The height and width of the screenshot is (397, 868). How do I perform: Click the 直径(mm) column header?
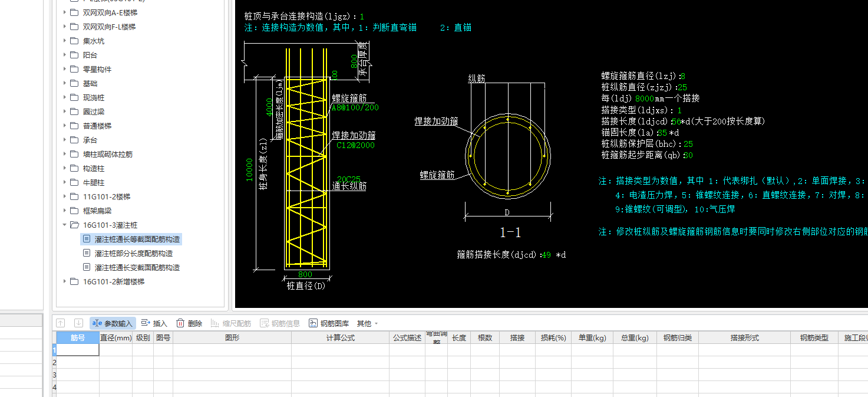point(115,338)
